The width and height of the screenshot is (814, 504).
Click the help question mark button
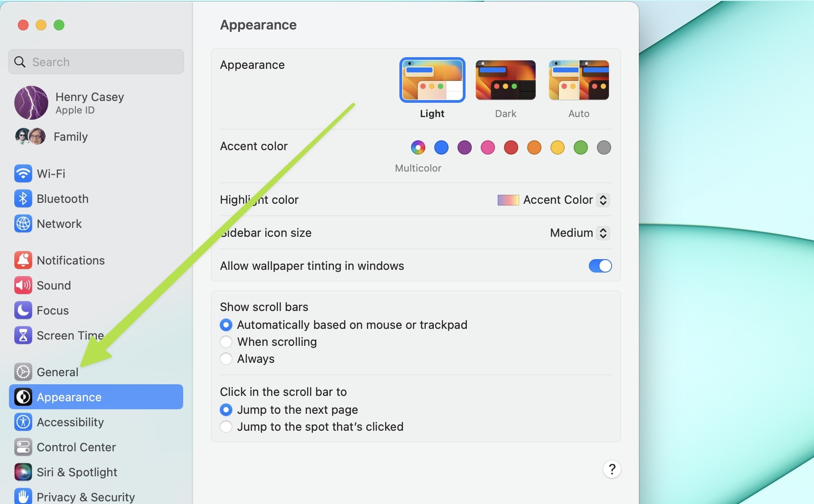[x=612, y=469]
